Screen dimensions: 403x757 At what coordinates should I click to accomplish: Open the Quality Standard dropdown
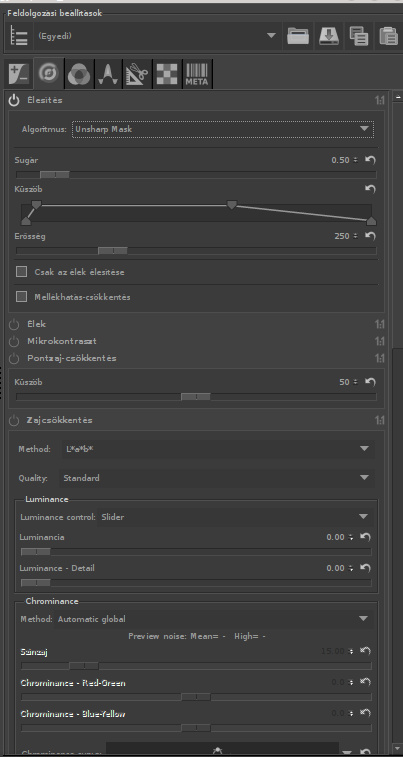click(x=217, y=478)
